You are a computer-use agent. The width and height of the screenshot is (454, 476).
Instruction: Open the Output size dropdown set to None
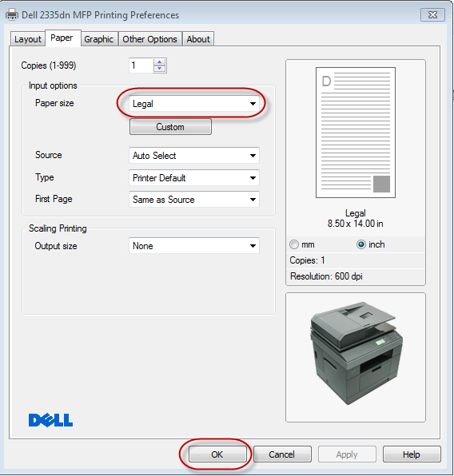(x=194, y=246)
